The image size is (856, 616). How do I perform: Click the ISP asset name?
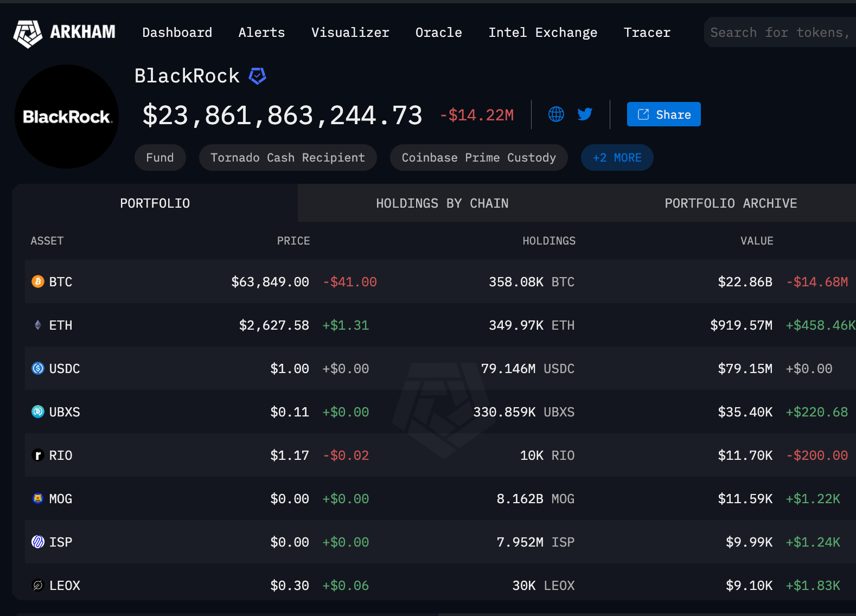[61, 542]
